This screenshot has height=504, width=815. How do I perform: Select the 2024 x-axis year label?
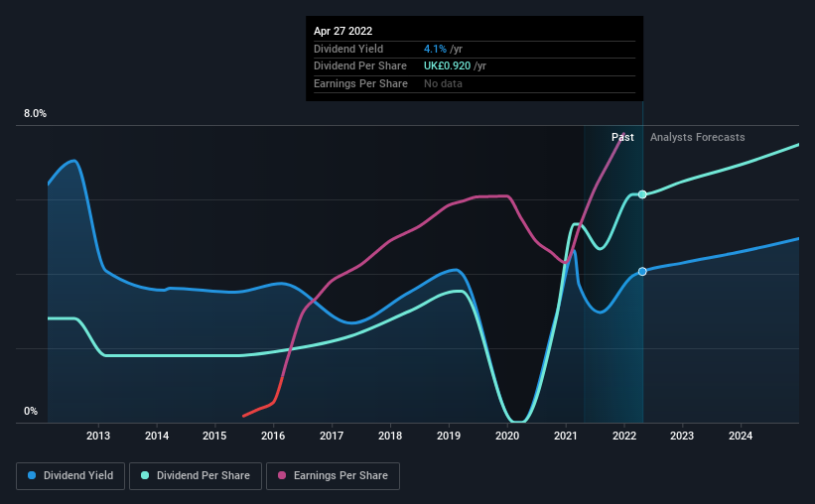[741, 436]
